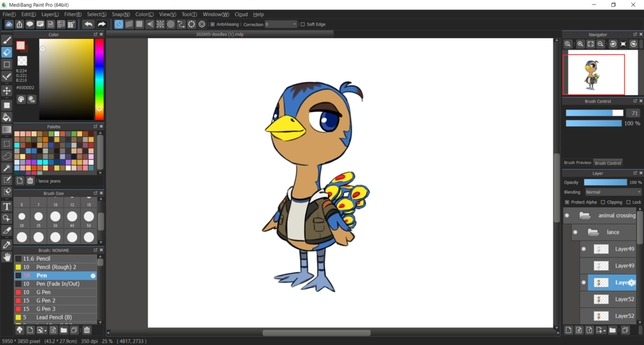Select the Lead Pencil (B) brush

coord(55,317)
